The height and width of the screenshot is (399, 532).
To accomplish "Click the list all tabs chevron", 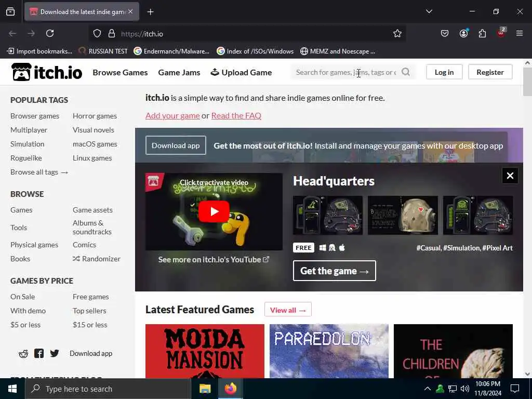I will pyautogui.click(x=429, y=11).
